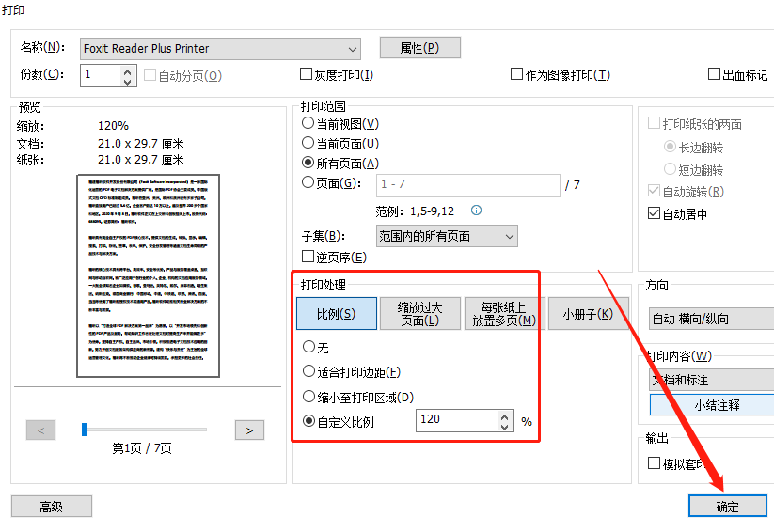
Task: Enable the 灰度打印 grayscale checkbox
Action: point(306,74)
